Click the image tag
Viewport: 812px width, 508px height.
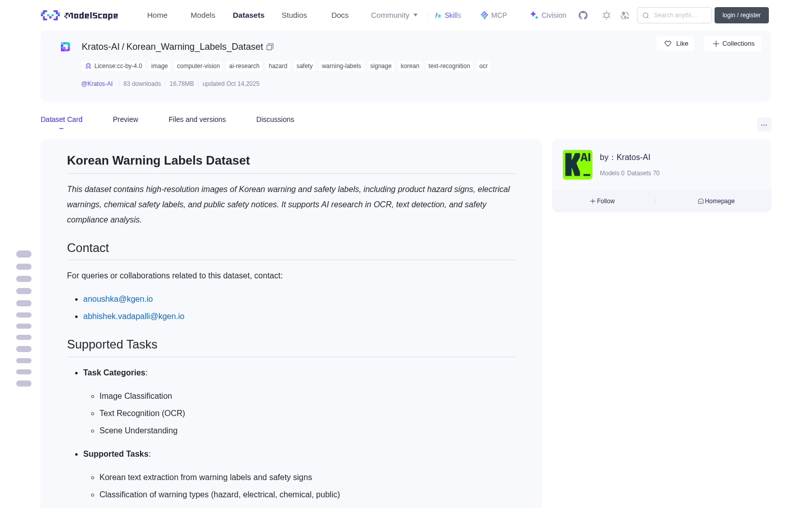(x=159, y=66)
